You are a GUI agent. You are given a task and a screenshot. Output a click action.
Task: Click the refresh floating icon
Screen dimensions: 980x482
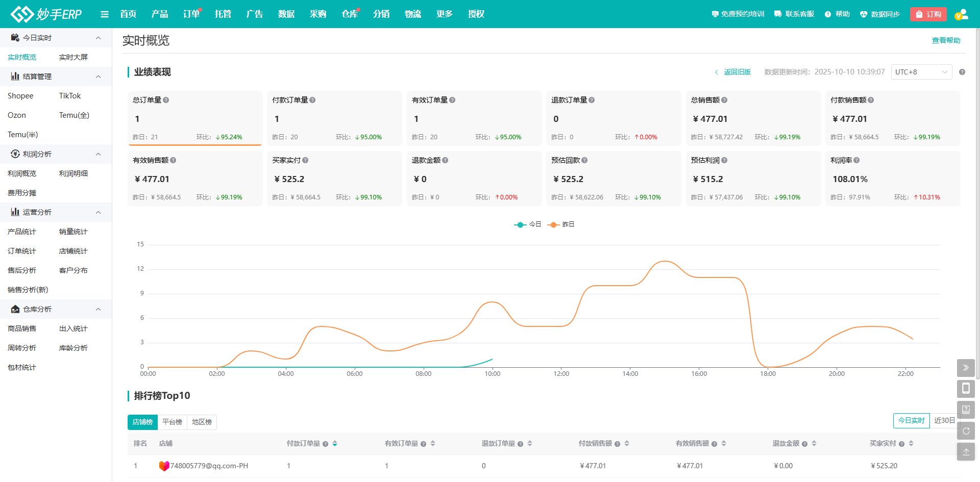pos(966,431)
